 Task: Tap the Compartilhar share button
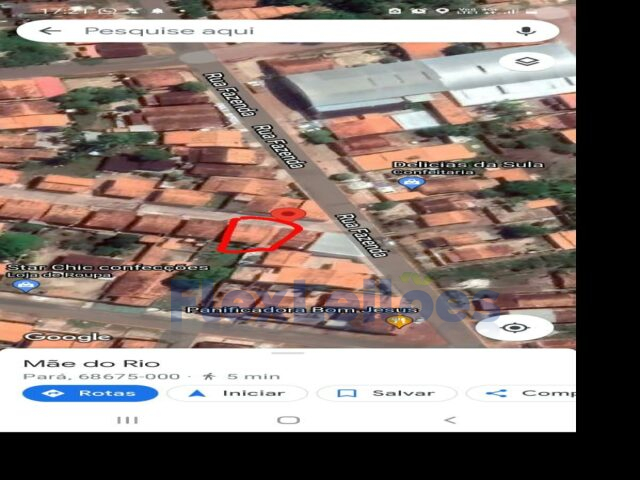point(521,393)
